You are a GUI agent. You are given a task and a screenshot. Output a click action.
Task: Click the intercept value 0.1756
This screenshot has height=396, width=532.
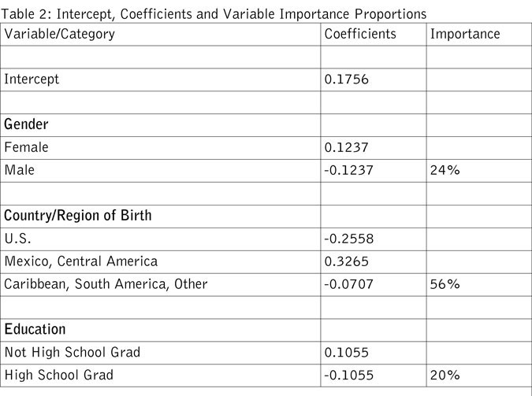345,80
